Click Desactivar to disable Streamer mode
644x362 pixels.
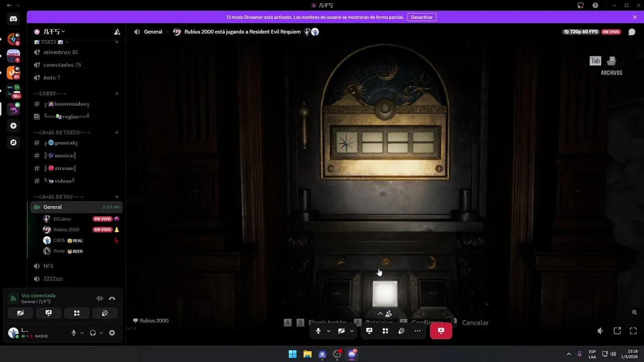[x=422, y=17]
